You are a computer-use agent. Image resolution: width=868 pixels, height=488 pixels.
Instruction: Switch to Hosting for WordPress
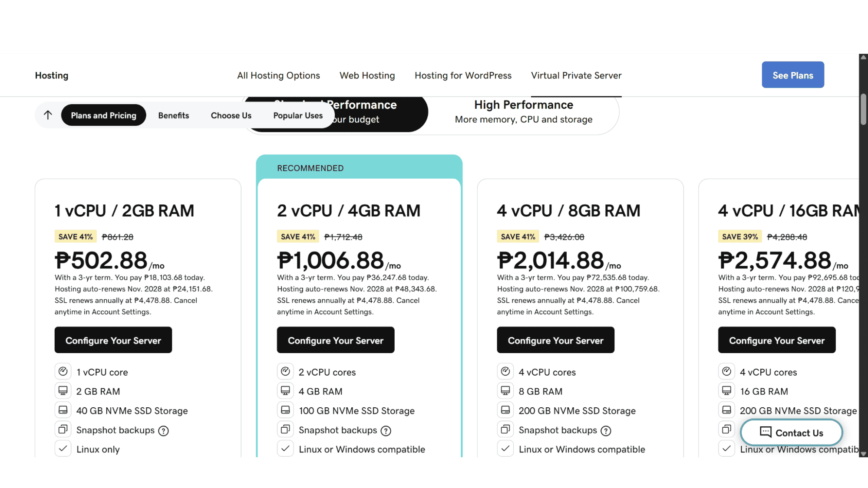463,75
